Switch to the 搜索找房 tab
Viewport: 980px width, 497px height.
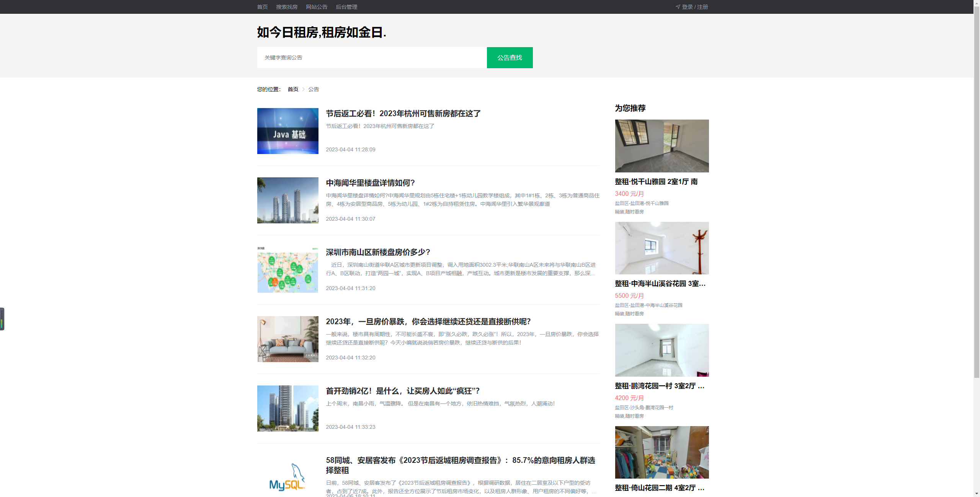287,7
